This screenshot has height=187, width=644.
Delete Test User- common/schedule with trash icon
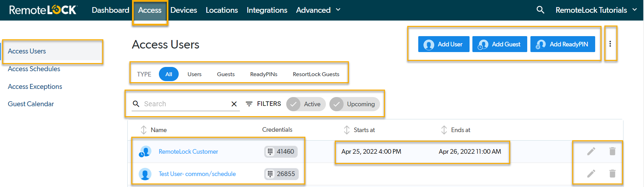[x=613, y=174]
